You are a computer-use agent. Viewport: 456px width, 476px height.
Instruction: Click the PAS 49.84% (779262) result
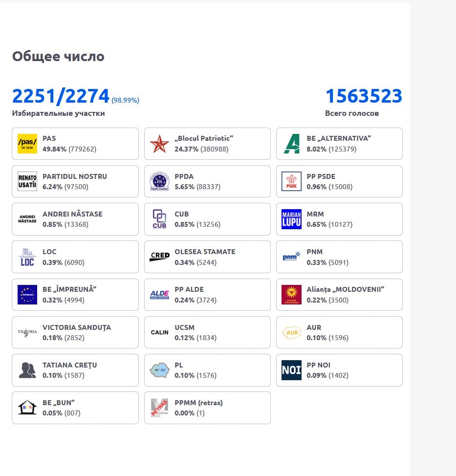coord(69,149)
